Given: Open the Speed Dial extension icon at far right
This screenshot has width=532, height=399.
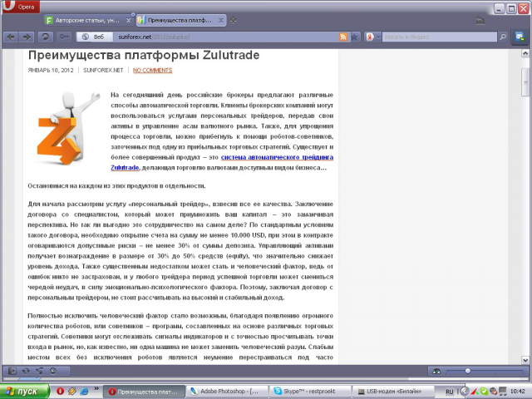Looking at the screenshot, I should click(520, 37).
